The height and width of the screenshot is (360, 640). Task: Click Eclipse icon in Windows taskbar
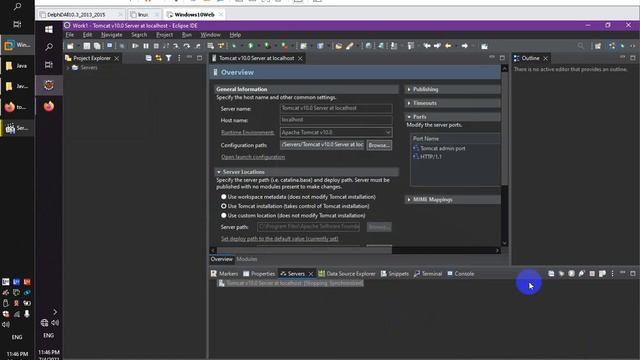[49, 85]
